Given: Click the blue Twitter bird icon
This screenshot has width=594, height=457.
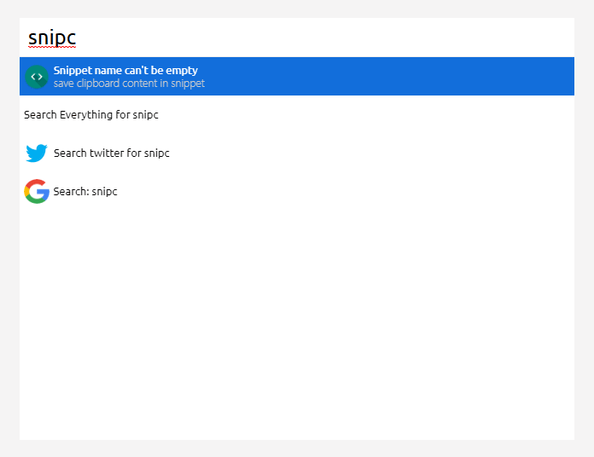Looking at the screenshot, I should [x=36, y=153].
